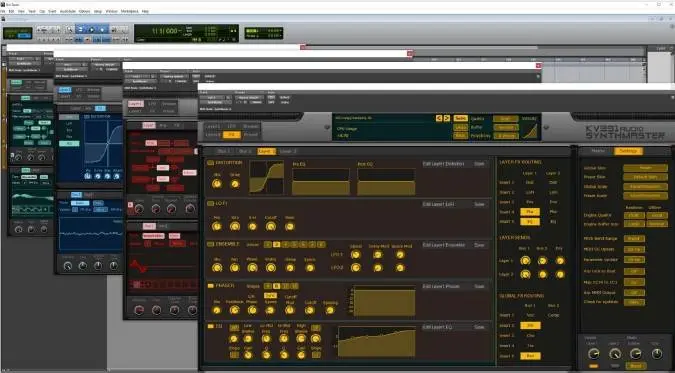This screenshot has height=373, width=675.
Task: Open the File menu in Pro Tools
Action: pyautogui.click(x=4, y=11)
